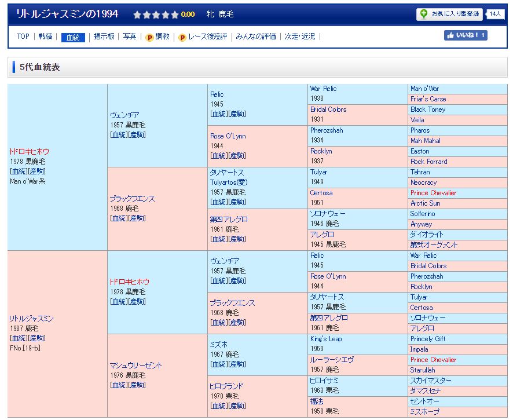Viewport: 513px width, 420px height.
Task: Click the premium P icon beside レース後短評
Action: pyautogui.click(x=182, y=36)
